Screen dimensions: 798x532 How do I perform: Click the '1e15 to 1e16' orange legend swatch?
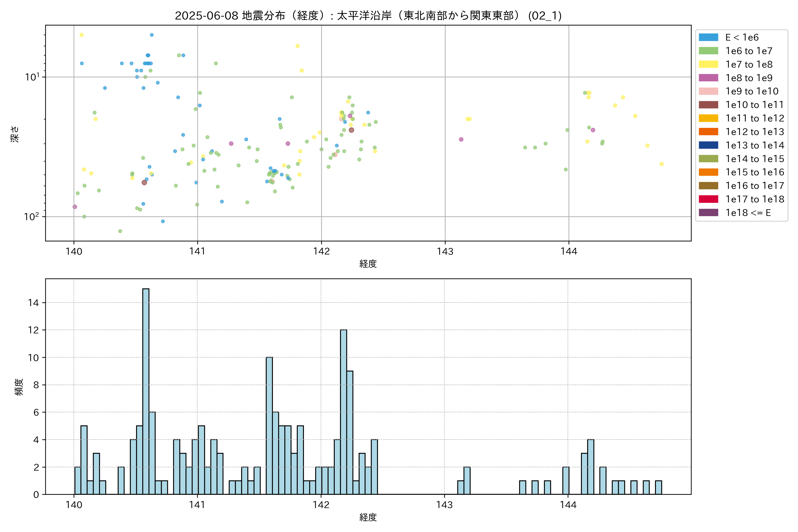(708, 172)
